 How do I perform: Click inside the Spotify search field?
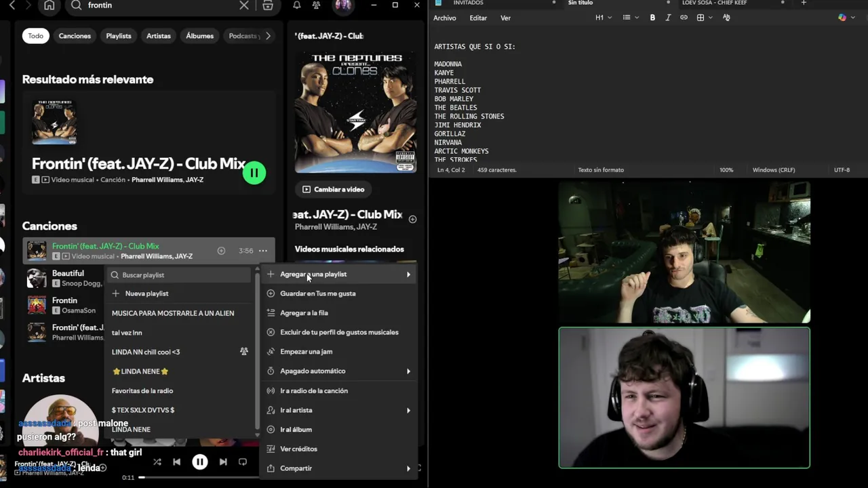[x=159, y=5]
